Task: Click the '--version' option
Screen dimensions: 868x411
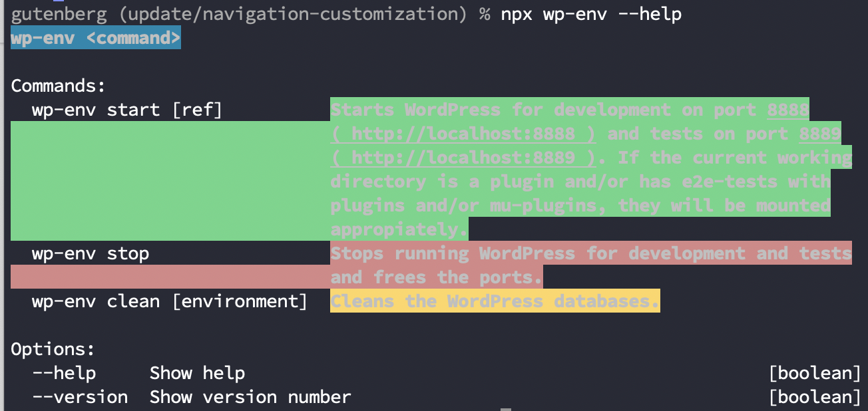Action: 80,397
